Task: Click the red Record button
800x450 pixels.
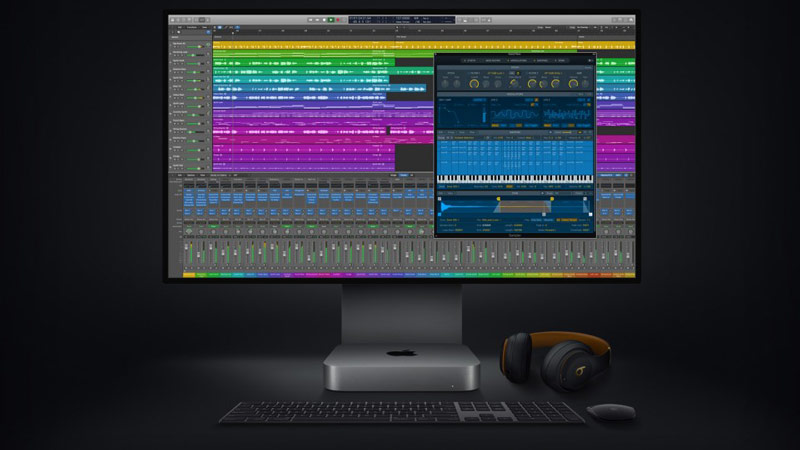Action: tap(339, 19)
